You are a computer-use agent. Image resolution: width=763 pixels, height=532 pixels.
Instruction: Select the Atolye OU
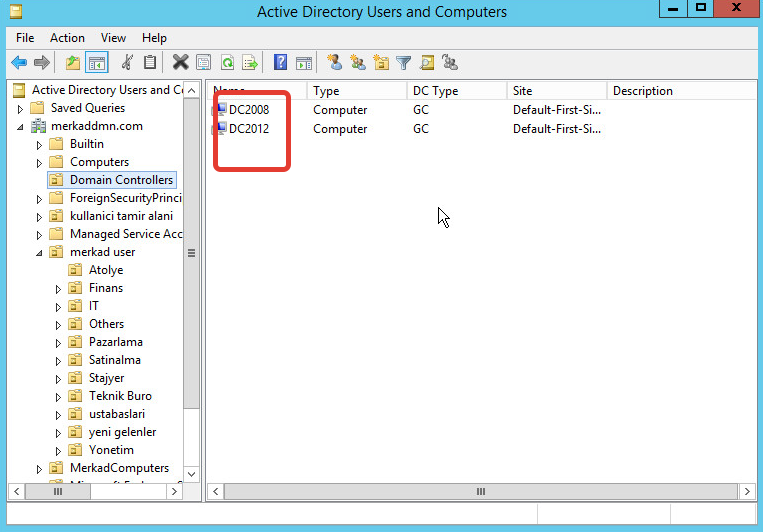click(x=106, y=270)
